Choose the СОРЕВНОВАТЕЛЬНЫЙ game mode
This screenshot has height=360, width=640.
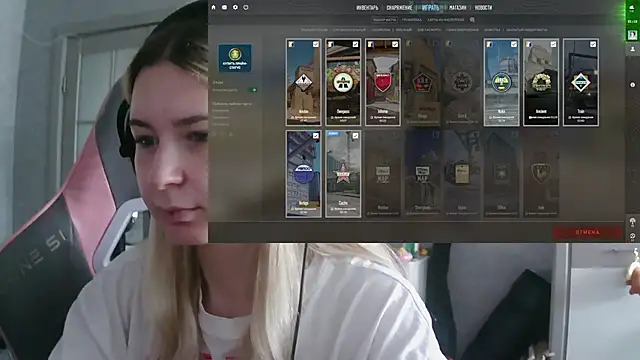point(349,30)
